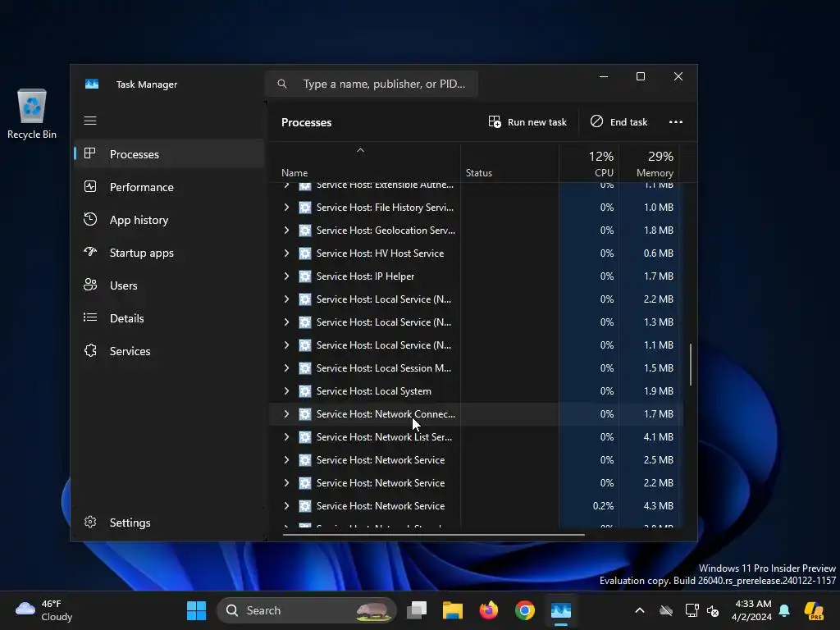Open File Explorer from taskbar
The width and height of the screenshot is (840, 630).
click(453, 610)
